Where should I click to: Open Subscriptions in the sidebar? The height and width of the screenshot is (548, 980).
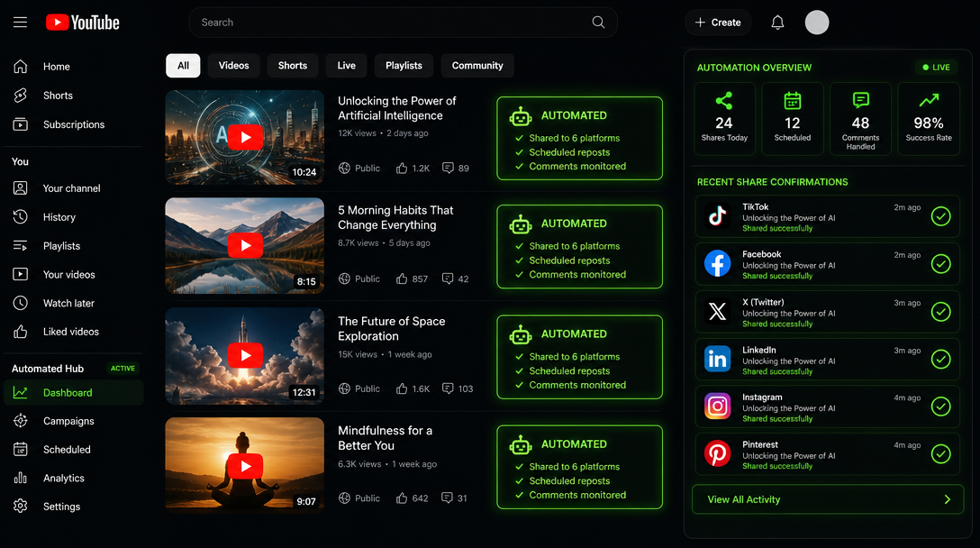[x=73, y=124]
